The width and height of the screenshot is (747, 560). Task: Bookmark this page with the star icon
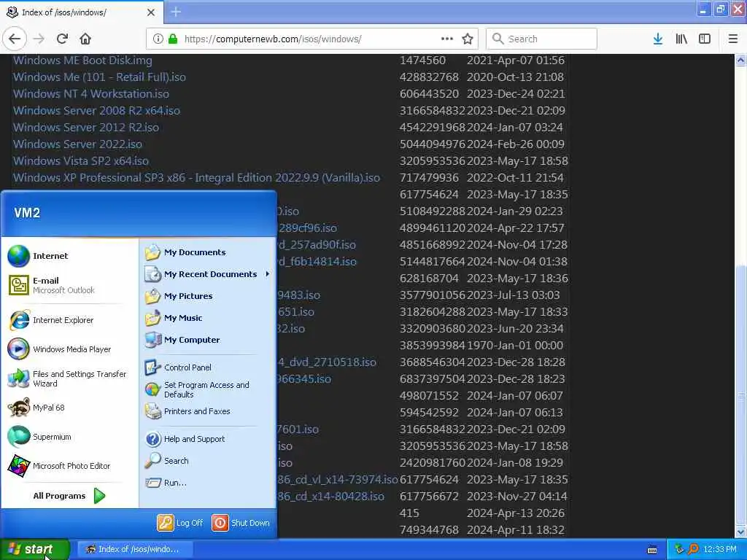pos(468,39)
